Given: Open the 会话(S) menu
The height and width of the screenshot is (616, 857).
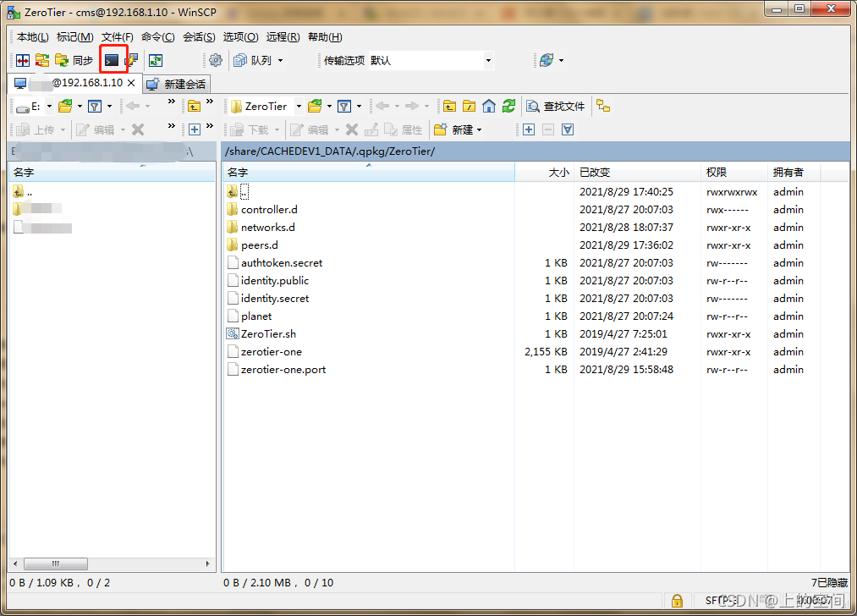Looking at the screenshot, I should point(199,37).
